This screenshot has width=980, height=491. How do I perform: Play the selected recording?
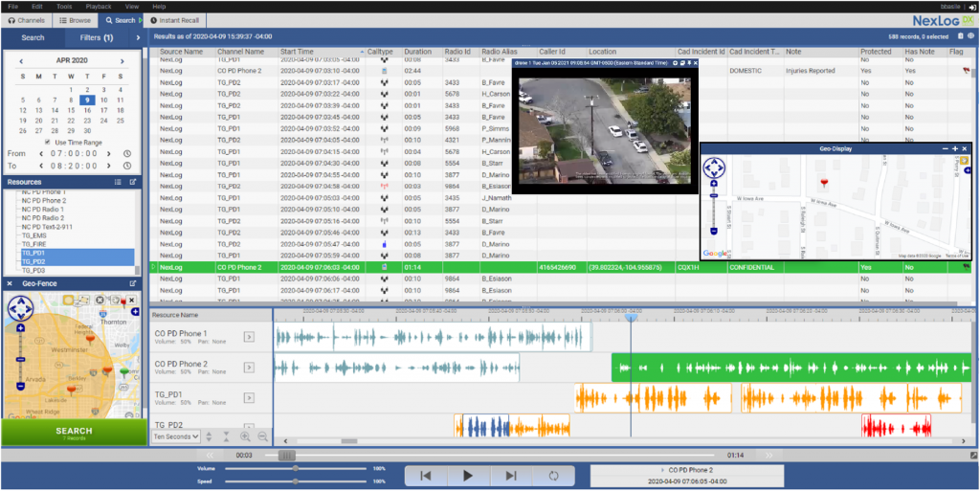467,476
